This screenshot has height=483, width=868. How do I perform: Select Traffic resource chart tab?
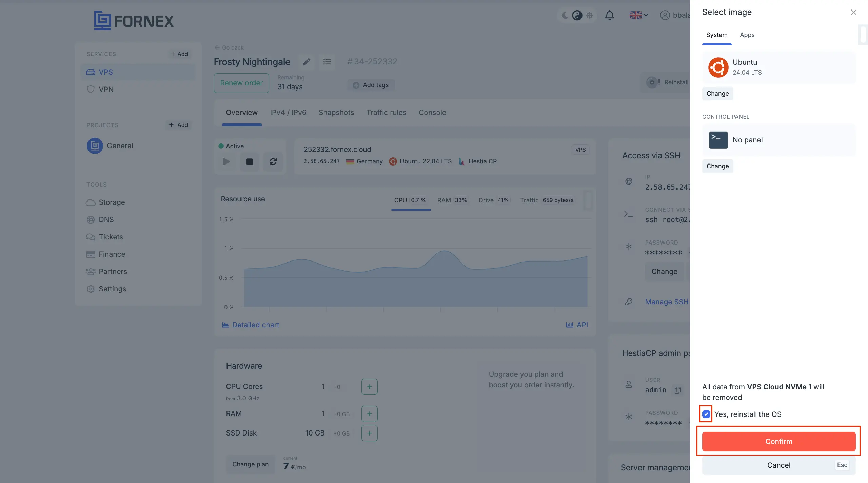pyautogui.click(x=547, y=200)
